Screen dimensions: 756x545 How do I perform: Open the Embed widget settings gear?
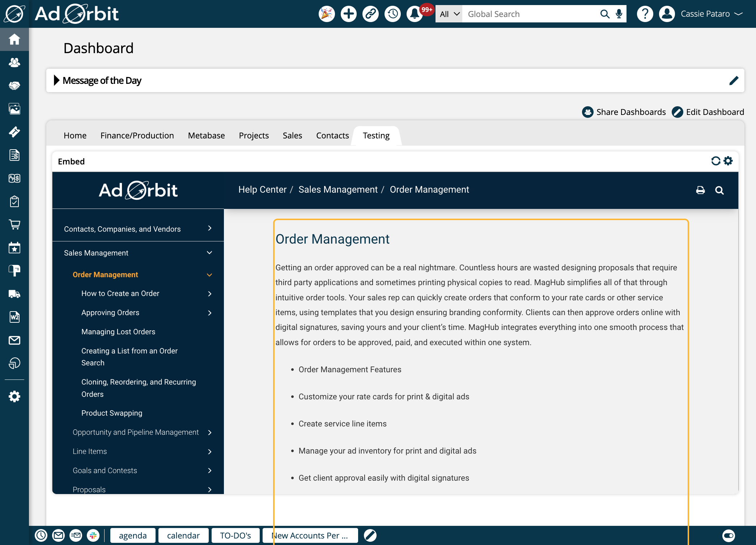point(728,161)
